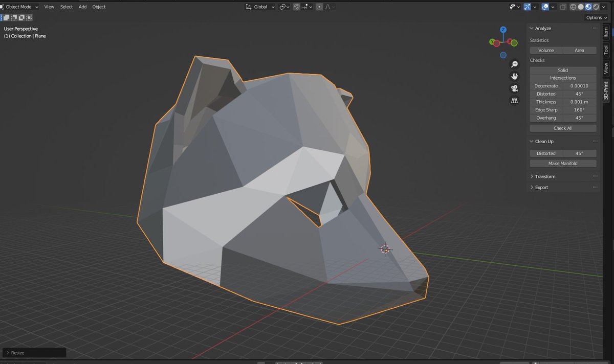This screenshot has width=614, height=364.
Task: Click the Edge Sharp 160° value field
Action: (580, 110)
